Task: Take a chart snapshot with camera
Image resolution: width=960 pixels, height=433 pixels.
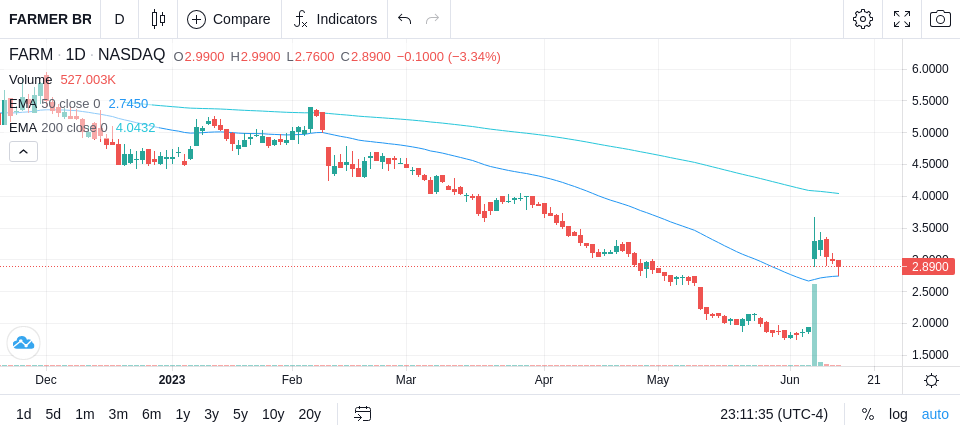Action: [x=940, y=19]
